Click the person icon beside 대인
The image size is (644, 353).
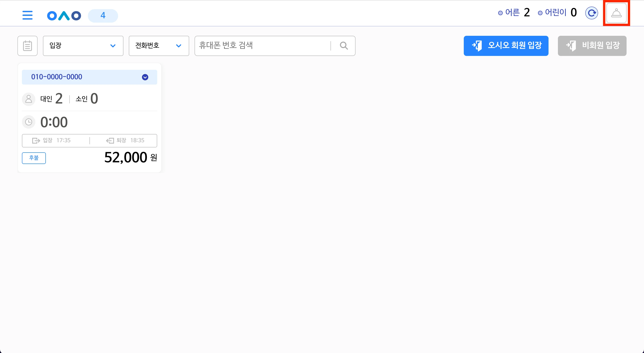[x=29, y=99]
